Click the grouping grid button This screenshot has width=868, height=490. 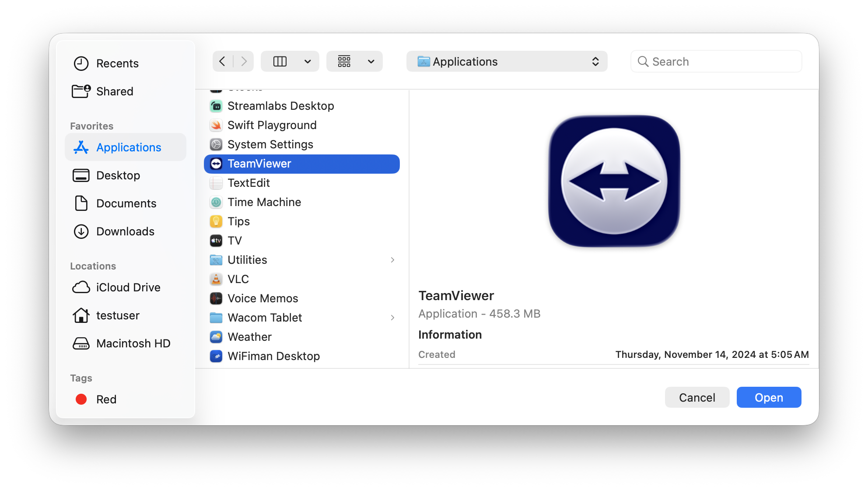click(x=344, y=61)
